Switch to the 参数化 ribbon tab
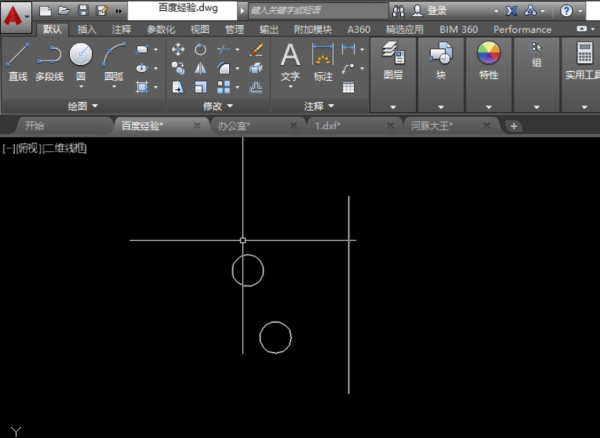Viewport: 600px width, 438px height. [x=161, y=29]
